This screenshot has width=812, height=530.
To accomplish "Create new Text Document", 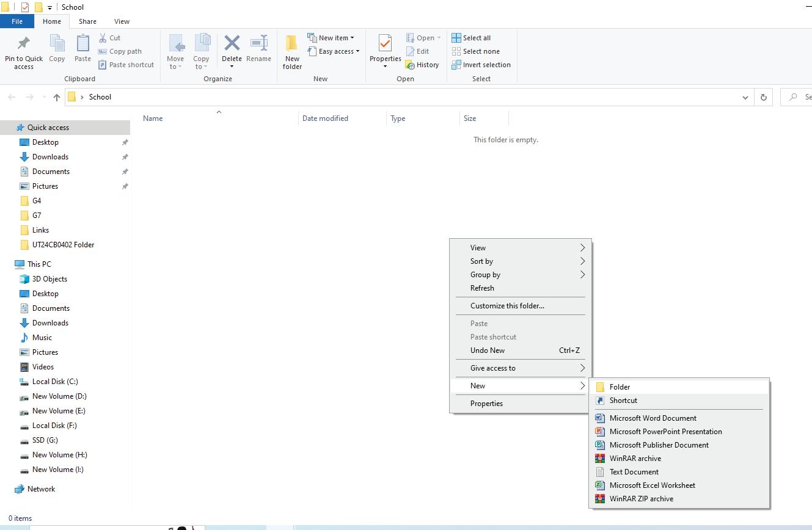I will [679, 472].
